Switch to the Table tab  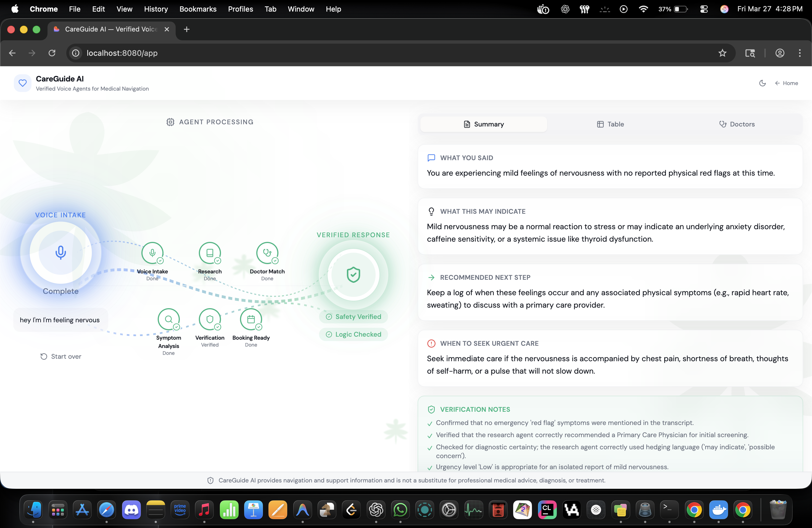[x=610, y=124]
